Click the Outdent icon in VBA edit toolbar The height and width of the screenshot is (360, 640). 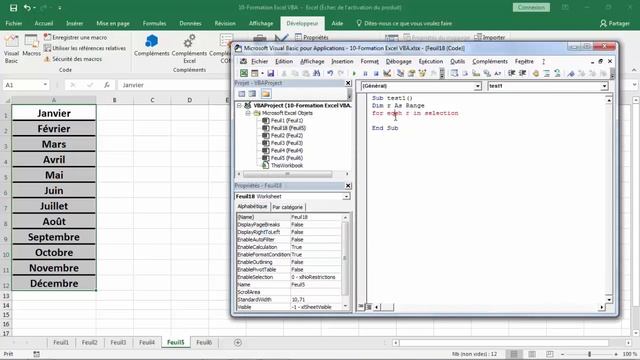522,73
